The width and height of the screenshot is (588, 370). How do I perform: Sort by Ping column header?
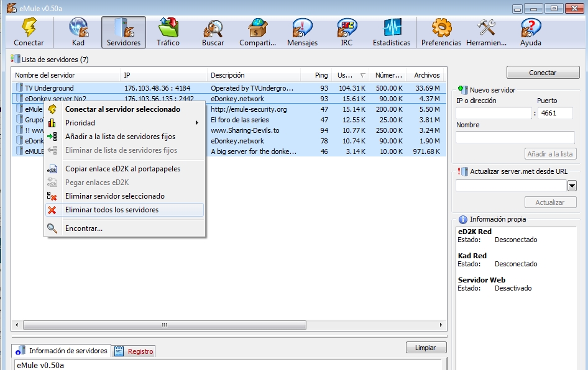[x=316, y=75]
